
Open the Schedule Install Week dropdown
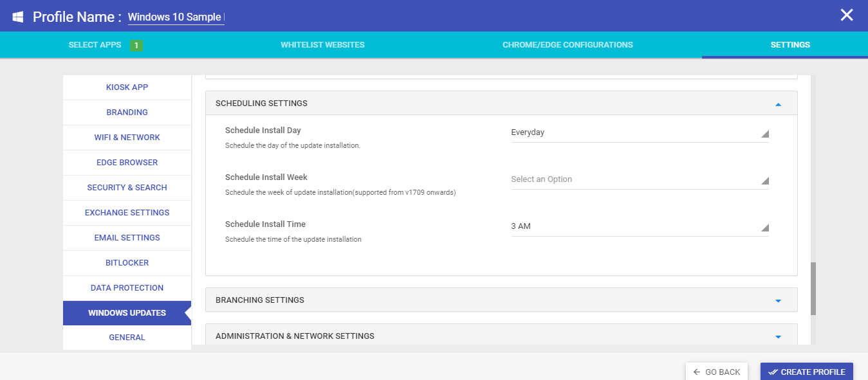click(x=640, y=179)
